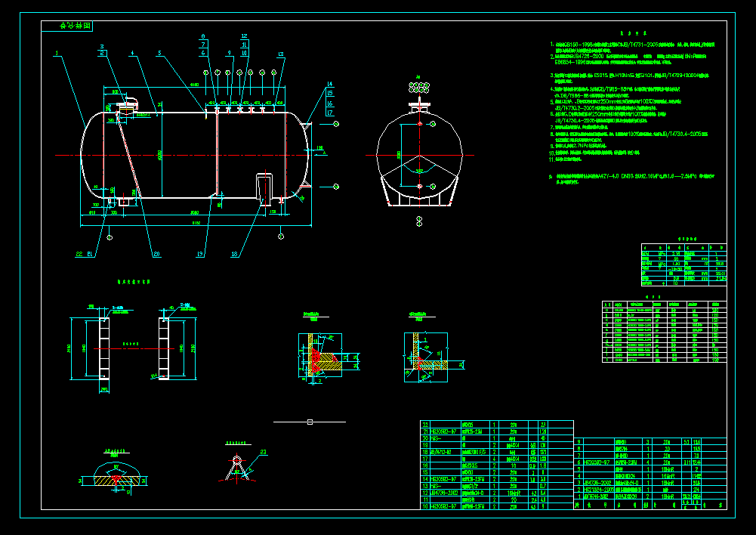Click parts list row 21 standard HG20592-97
Viewport: 756px width, 535px height.
[x=445, y=431]
